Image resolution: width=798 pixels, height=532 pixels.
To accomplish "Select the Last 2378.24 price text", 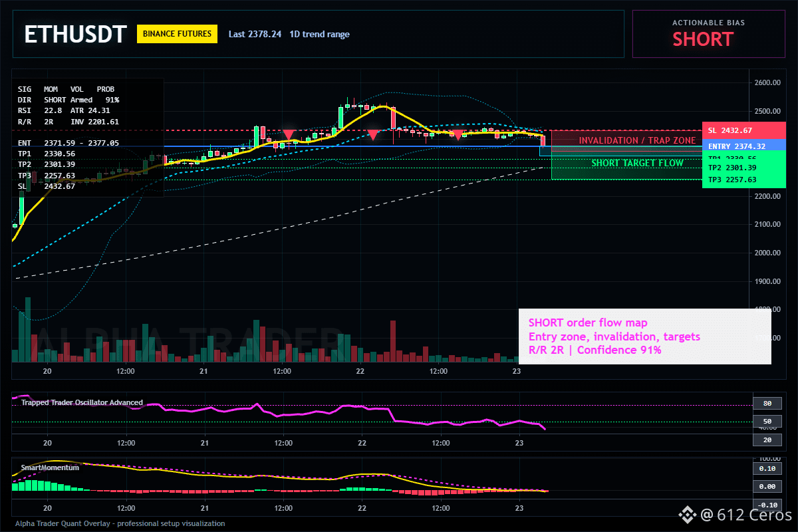I will (x=255, y=34).
